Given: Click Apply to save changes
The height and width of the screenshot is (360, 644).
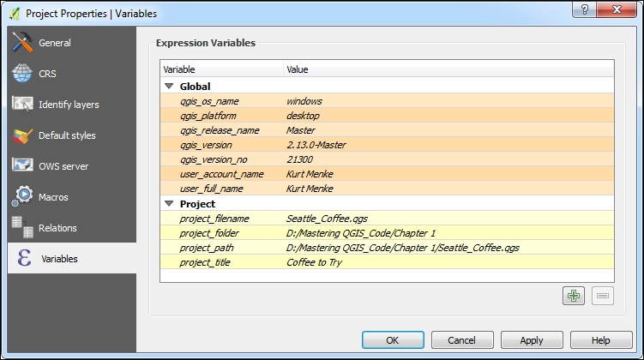Looking at the screenshot, I should point(531,340).
